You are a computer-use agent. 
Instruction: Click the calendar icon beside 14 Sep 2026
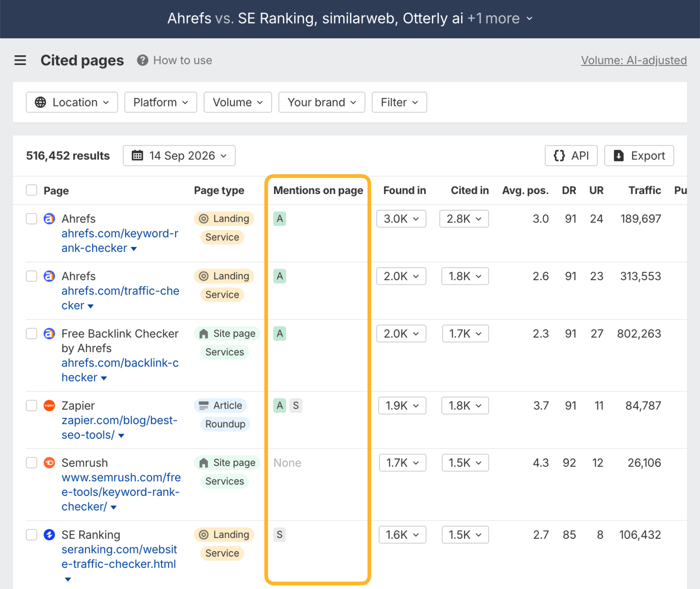pos(137,155)
